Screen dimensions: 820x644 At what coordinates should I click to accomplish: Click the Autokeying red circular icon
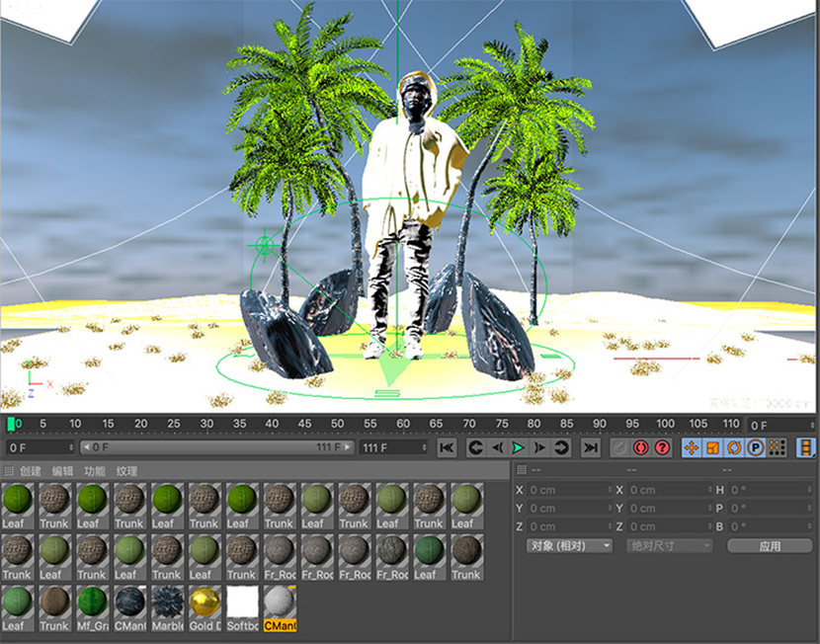tap(640, 447)
